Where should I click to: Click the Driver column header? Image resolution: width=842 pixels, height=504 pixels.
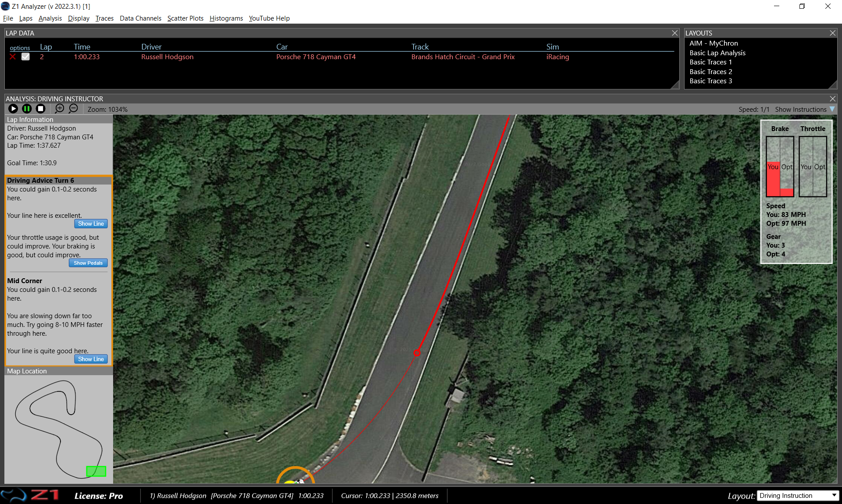coord(151,47)
